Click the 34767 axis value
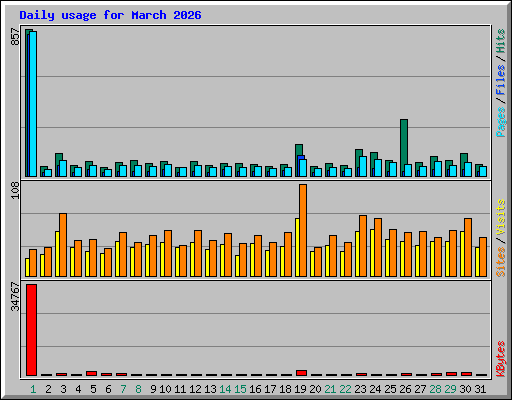This screenshot has width=512, height=400. coord(15,296)
